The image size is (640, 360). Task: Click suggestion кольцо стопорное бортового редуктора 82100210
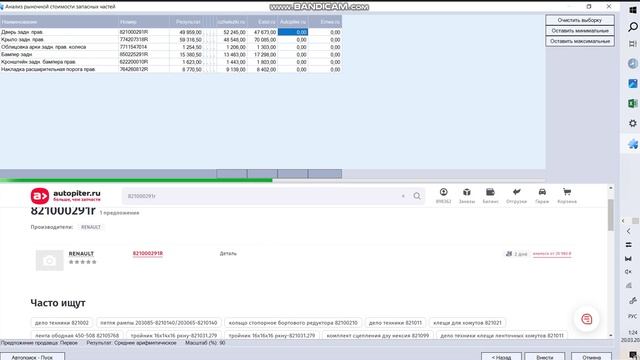pos(293,322)
